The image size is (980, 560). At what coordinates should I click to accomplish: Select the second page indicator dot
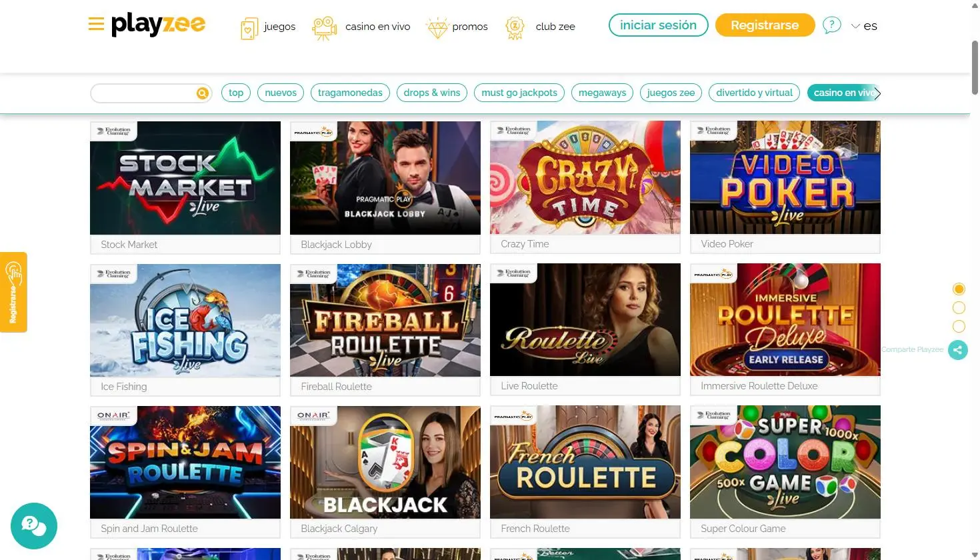click(x=959, y=307)
